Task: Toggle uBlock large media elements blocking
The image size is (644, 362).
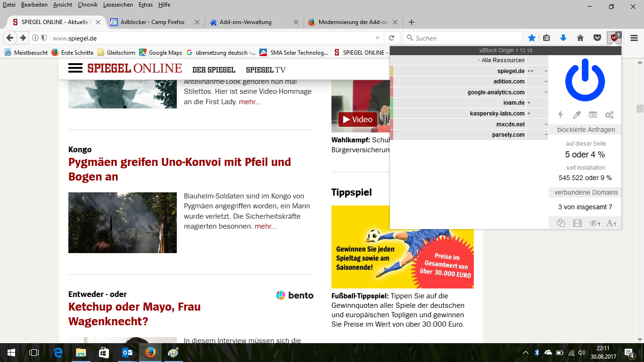Action: point(577,223)
